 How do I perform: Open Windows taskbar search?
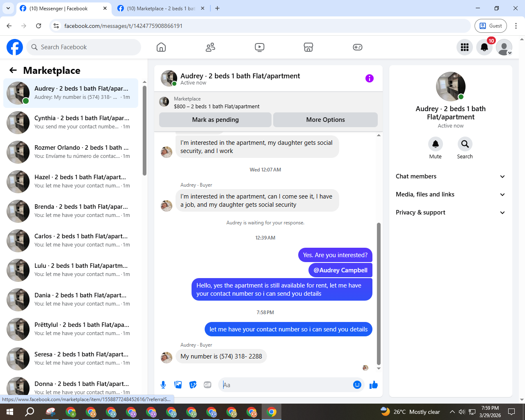(30, 412)
